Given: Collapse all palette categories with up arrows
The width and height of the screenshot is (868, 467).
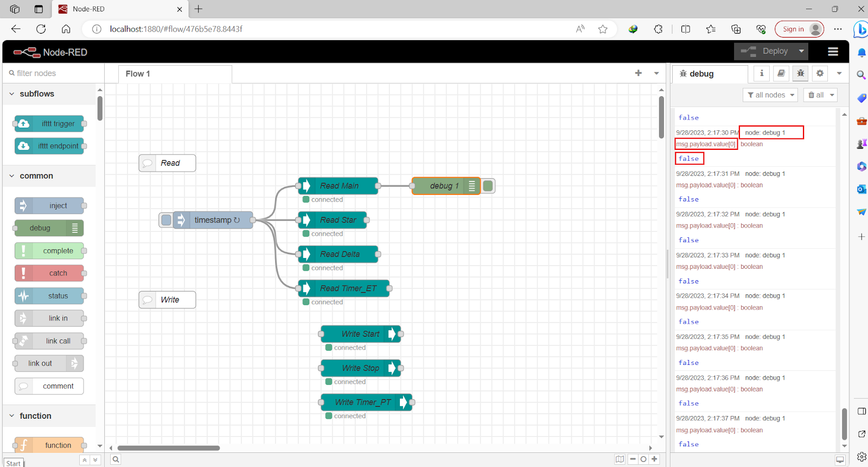Looking at the screenshot, I should point(85,460).
